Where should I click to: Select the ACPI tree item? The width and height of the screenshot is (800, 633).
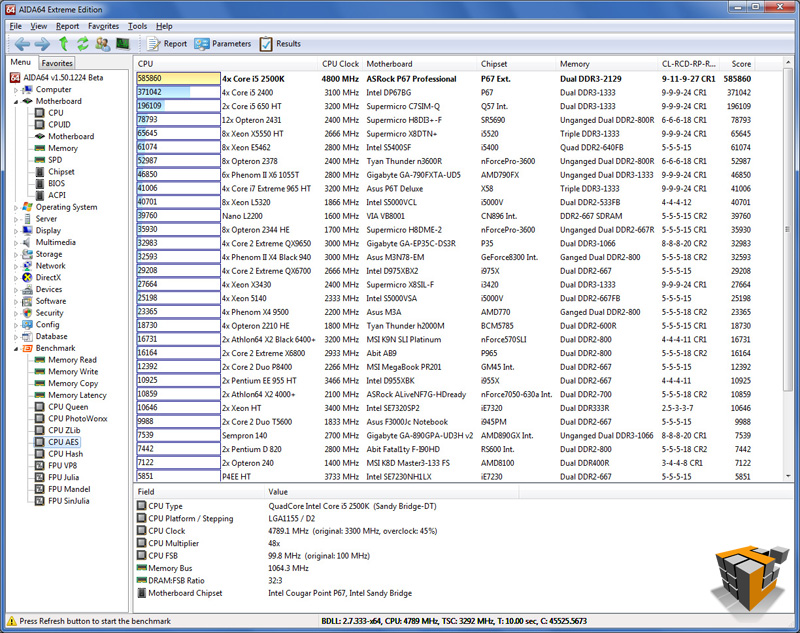57,195
